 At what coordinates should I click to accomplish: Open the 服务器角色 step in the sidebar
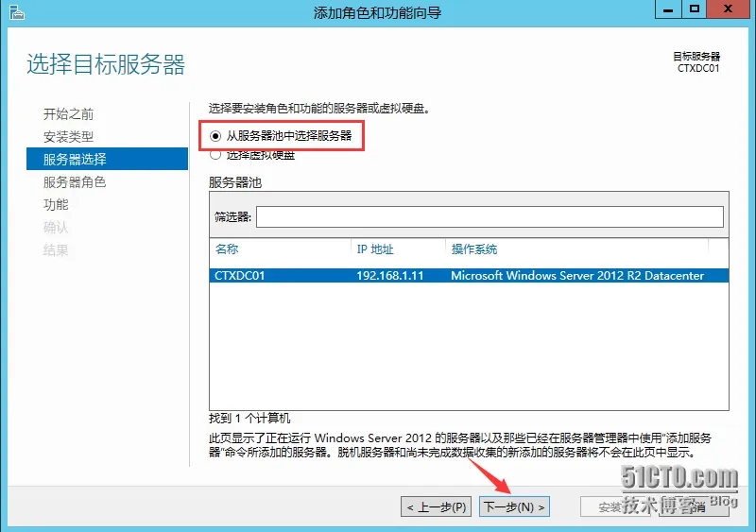click(x=75, y=181)
